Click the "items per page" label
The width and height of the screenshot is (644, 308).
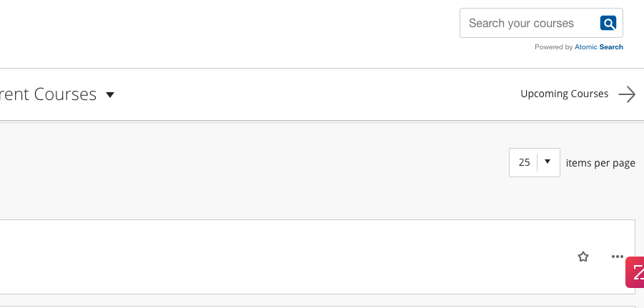[600, 163]
